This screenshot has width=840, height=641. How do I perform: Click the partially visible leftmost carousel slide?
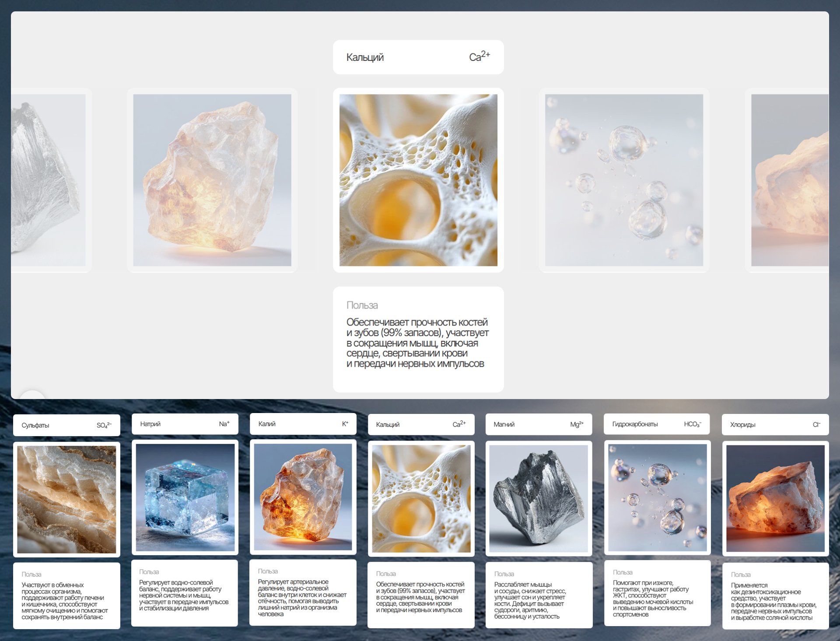(49, 180)
